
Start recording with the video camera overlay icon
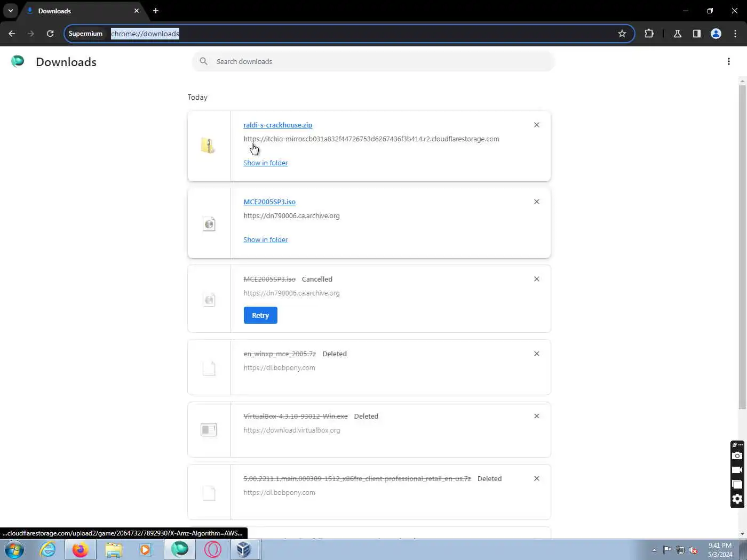pos(737,470)
